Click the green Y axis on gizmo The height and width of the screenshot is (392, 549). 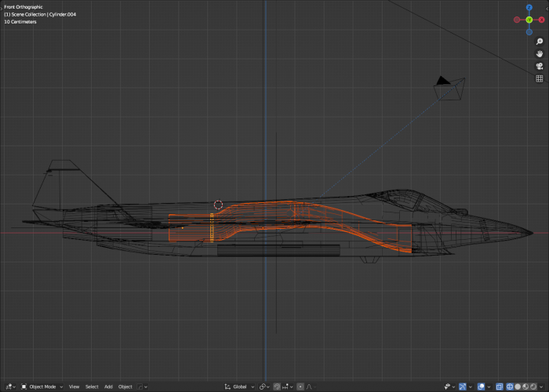(x=529, y=20)
